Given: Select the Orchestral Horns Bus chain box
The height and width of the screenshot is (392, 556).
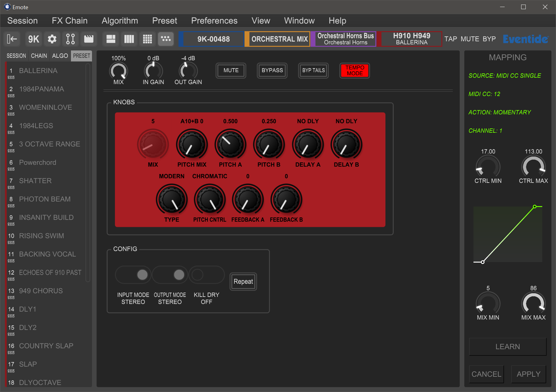Looking at the screenshot, I should (x=344, y=39).
